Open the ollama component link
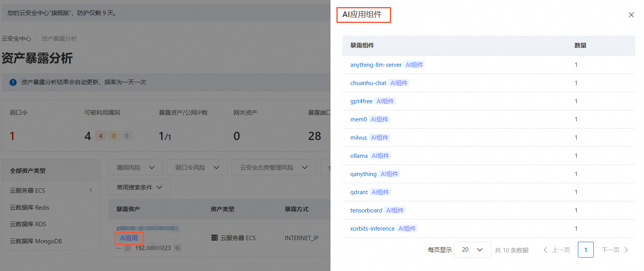This screenshot has height=271, width=644. pos(359,156)
